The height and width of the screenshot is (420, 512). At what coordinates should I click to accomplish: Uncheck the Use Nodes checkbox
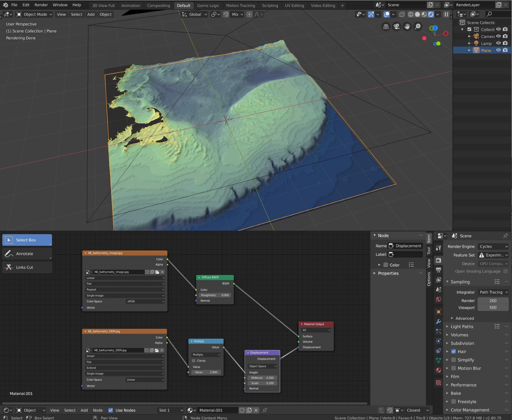click(x=111, y=410)
